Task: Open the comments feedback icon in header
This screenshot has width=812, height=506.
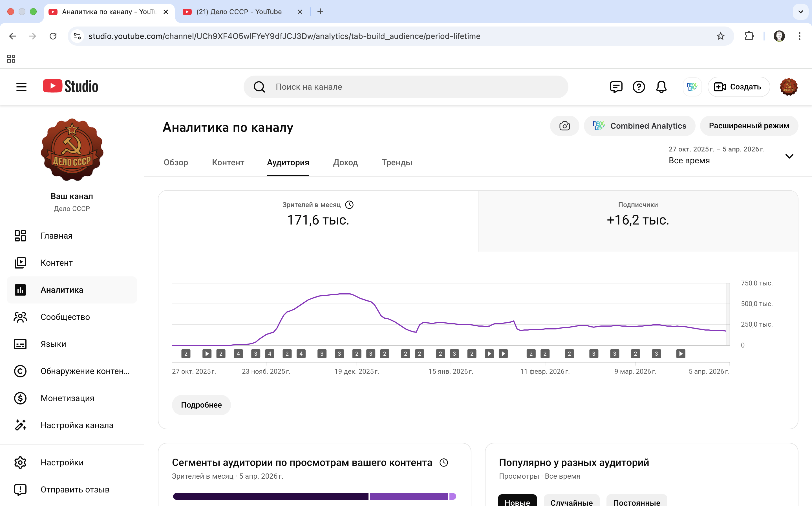Action: coord(616,87)
